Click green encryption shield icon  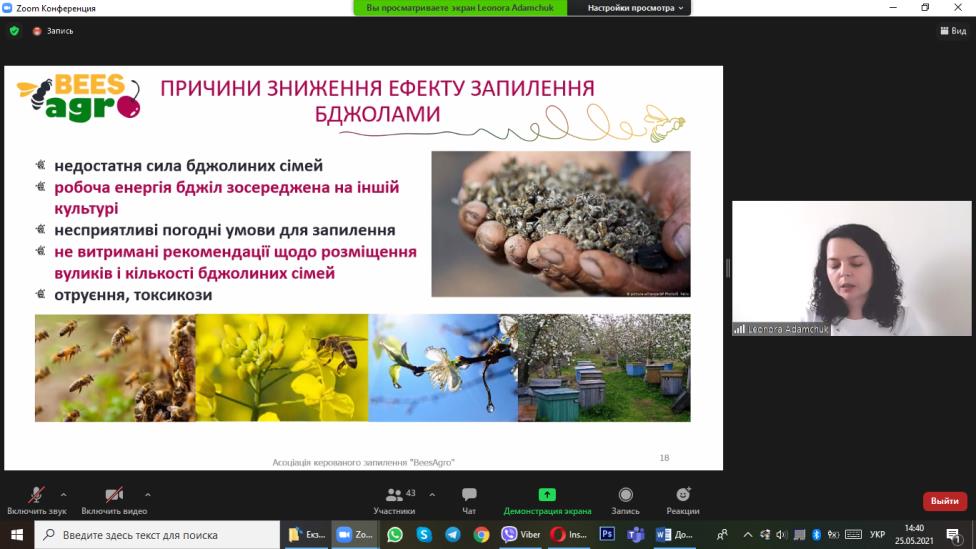tap(14, 31)
